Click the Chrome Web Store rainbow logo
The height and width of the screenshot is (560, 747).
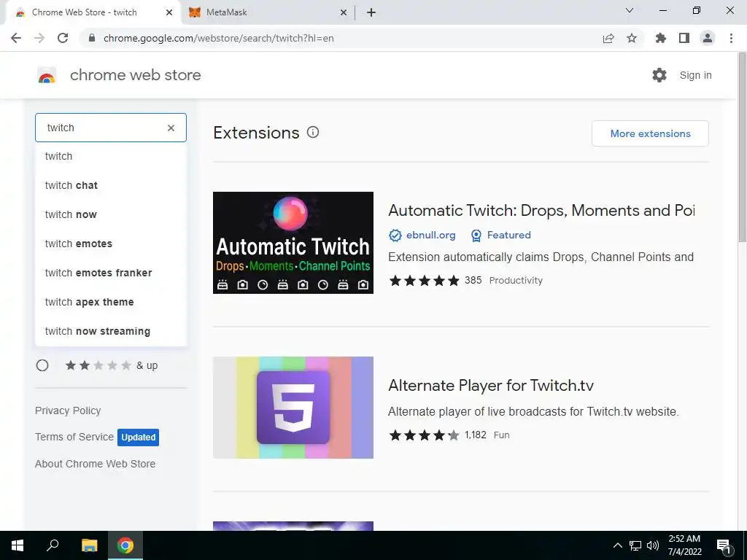pos(47,75)
